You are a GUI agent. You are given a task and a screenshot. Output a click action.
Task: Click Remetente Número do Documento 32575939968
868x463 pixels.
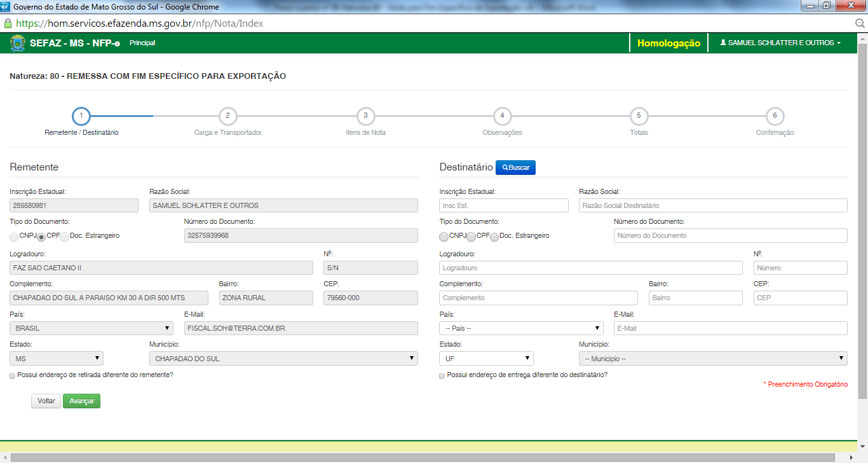(301, 235)
